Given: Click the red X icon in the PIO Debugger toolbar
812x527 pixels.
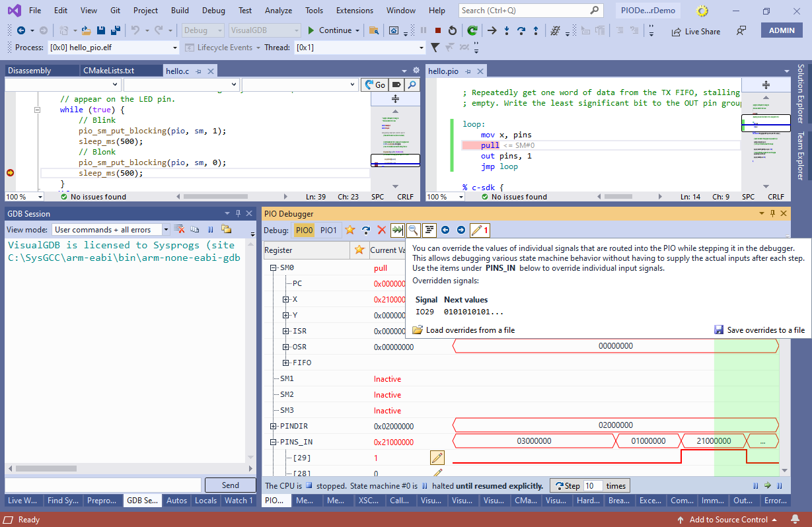Looking at the screenshot, I should (381, 230).
